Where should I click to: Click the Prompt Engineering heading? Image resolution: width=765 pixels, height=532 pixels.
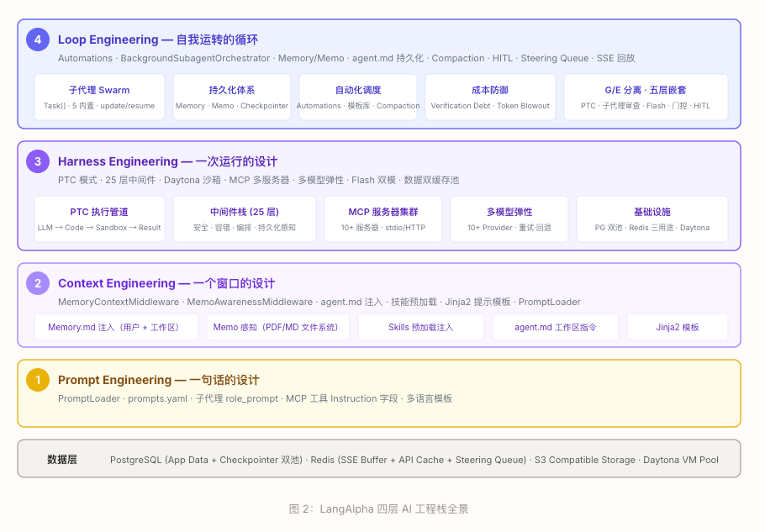tap(159, 380)
